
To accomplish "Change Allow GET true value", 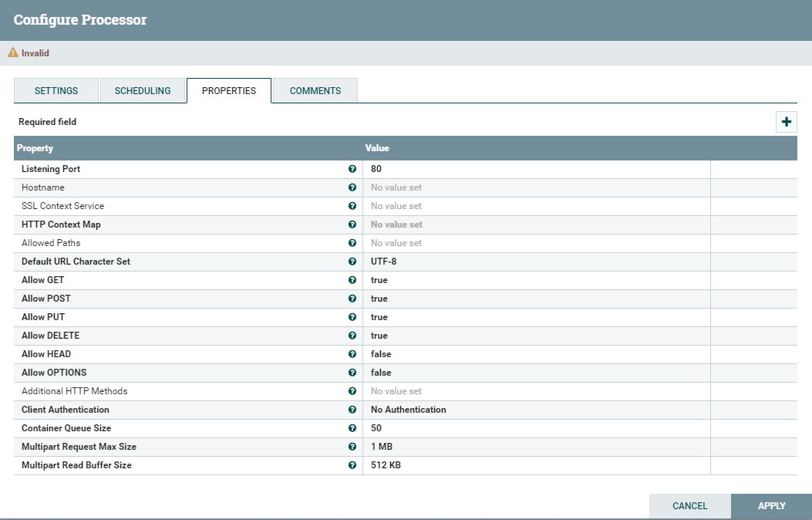I will (x=537, y=280).
